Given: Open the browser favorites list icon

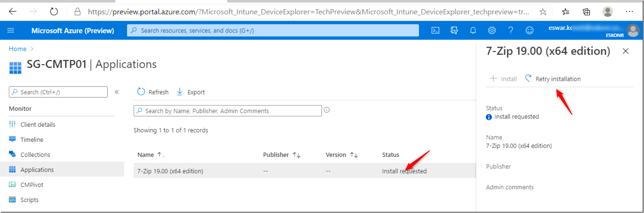Looking at the screenshot, I should point(565,12).
